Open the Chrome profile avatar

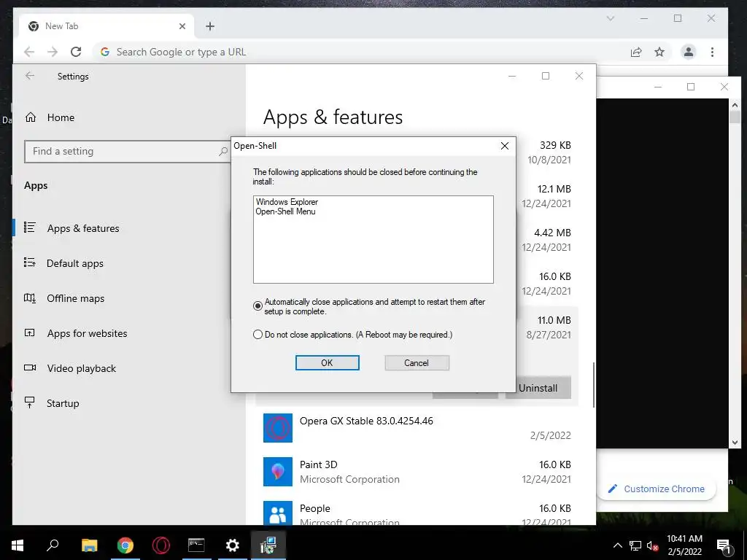tap(689, 52)
